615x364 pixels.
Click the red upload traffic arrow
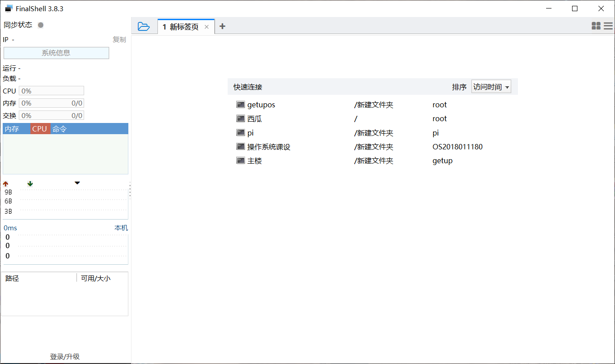coord(5,183)
